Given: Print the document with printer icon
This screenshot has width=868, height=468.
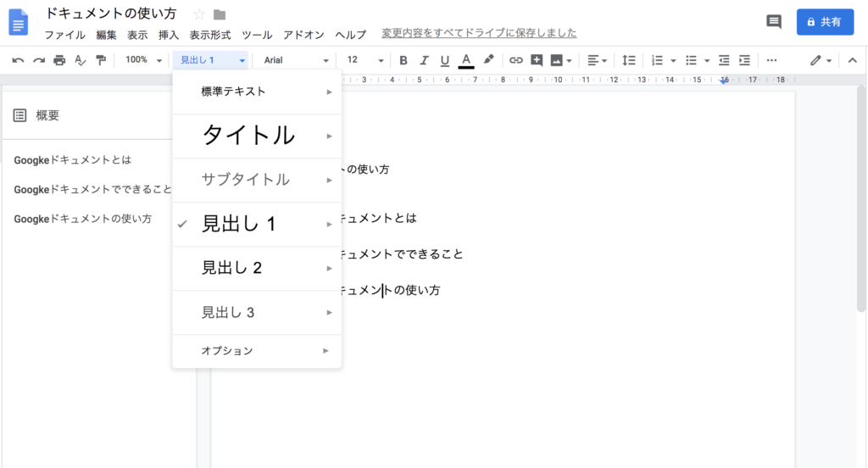Looking at the screenshot, I should click(x=59, y=60).
